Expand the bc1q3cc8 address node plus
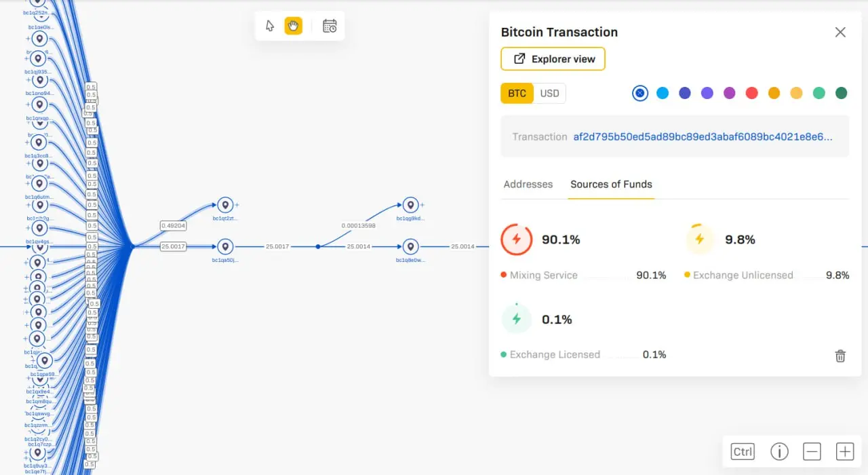This screenshot has width=868, height=475. [x=28, y=143]
